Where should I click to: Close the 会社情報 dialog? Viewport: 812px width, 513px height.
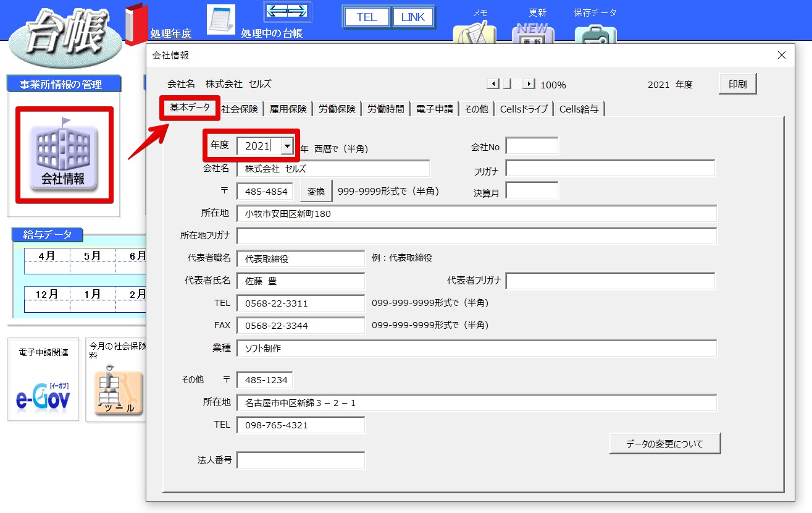782,55
